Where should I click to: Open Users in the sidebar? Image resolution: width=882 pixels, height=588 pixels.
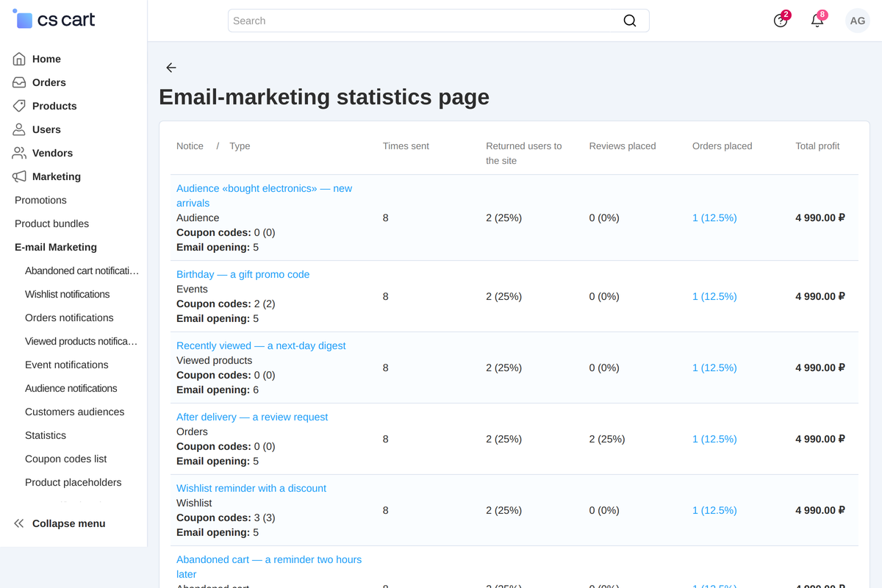[x=46, y=129]
